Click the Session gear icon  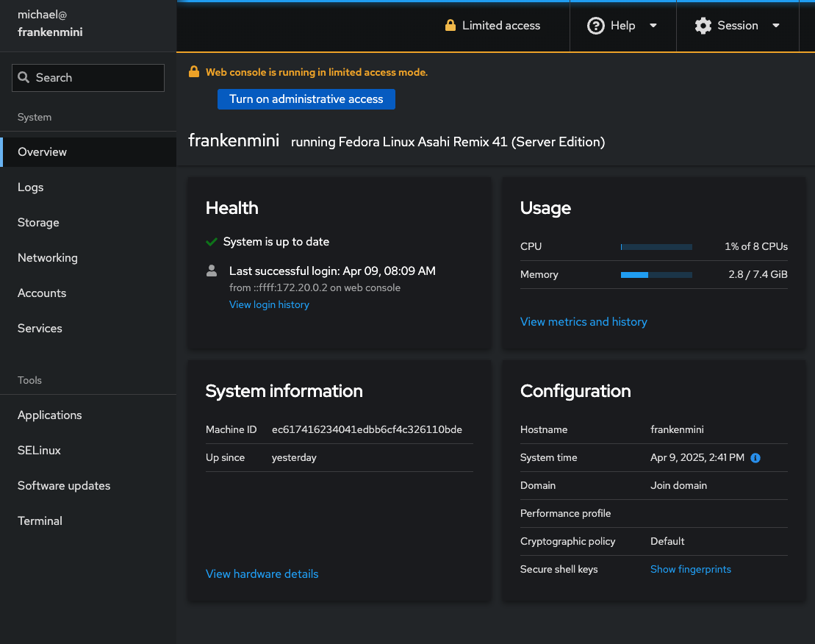[x=703, y=26]
